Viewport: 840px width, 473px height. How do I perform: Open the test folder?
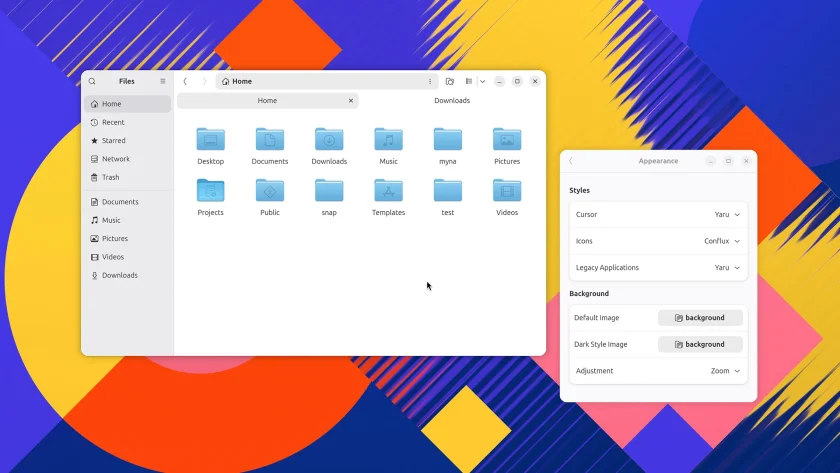pyautogui.click(x=448, y=191)
